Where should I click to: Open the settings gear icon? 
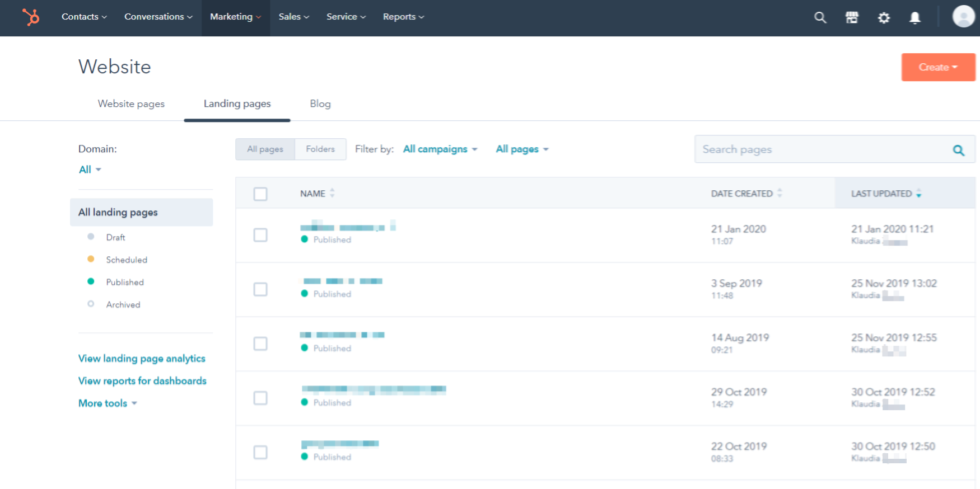(x=884, y=18)
